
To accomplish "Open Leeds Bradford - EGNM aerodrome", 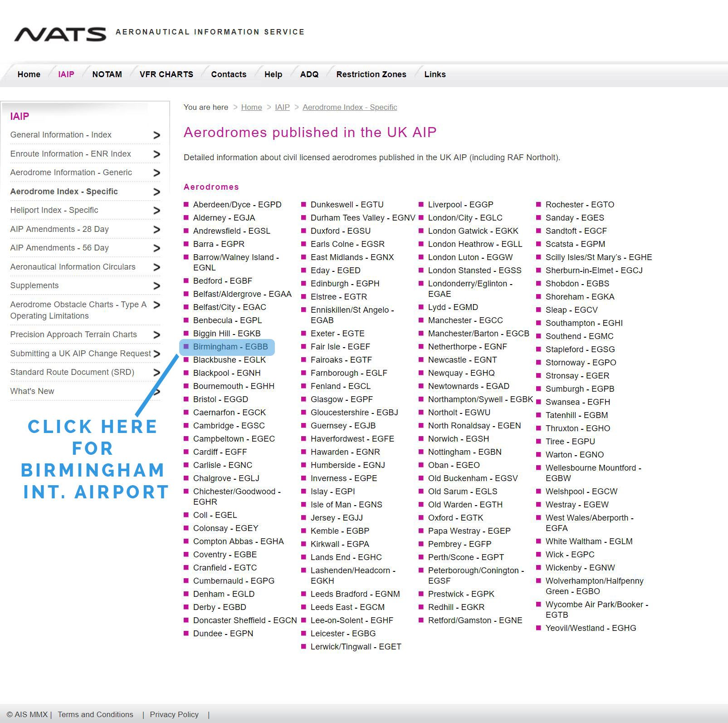I will [355, 594].
